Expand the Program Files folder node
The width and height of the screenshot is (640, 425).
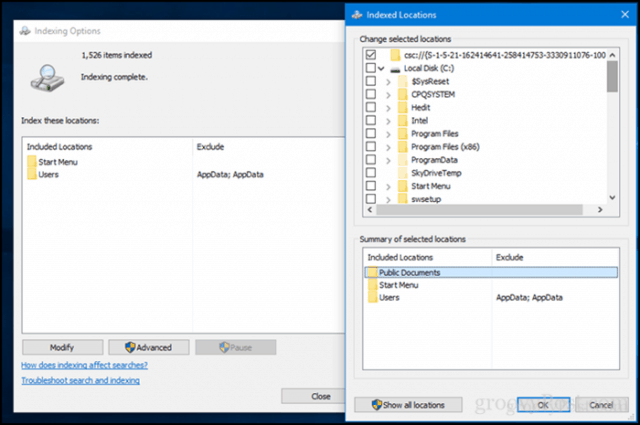389,134
